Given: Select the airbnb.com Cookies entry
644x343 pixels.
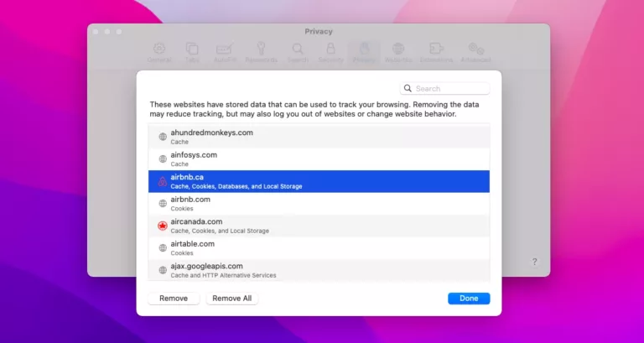Looking at the screenshot, I should coord(319,203).
